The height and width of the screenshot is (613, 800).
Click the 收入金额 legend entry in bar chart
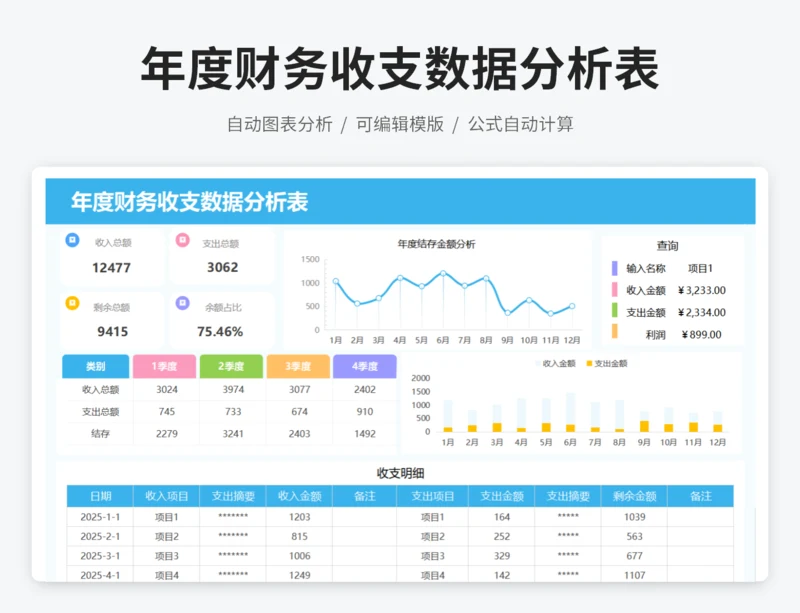(555, 363)
